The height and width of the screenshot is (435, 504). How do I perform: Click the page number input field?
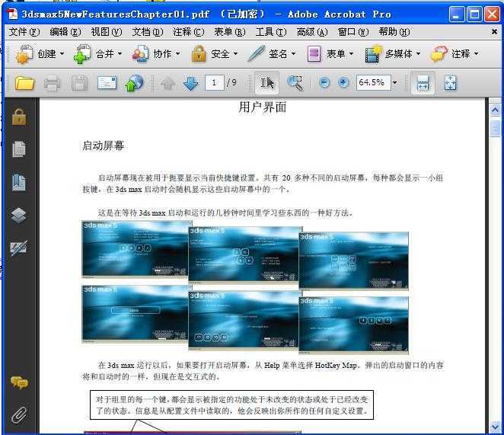[214, 83]
